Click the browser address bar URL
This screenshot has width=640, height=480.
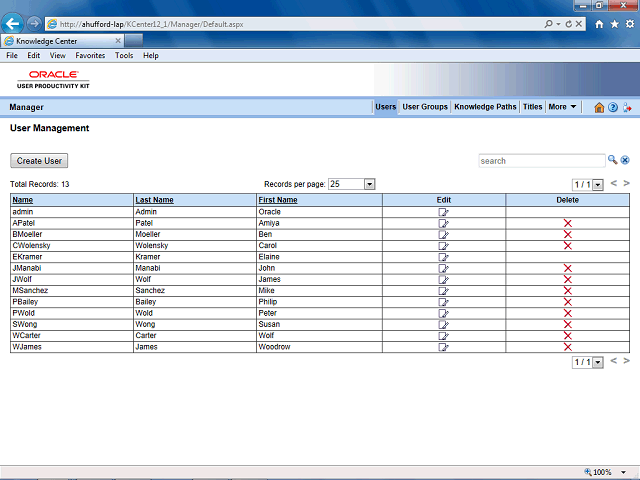(151, 24)
